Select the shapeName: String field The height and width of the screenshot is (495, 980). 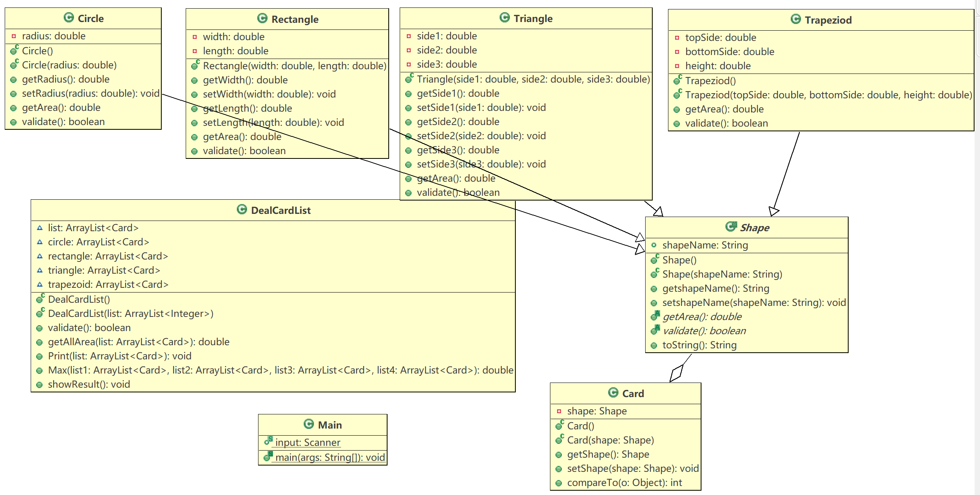[705, 245]
